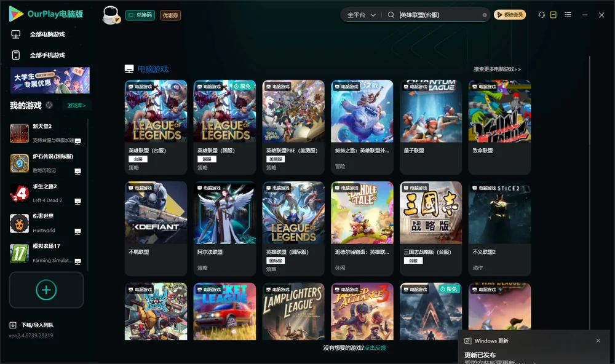Open the 游戏库> link
Screen dimensions: 615x364
pyautogui.click(x=76, y=106)
